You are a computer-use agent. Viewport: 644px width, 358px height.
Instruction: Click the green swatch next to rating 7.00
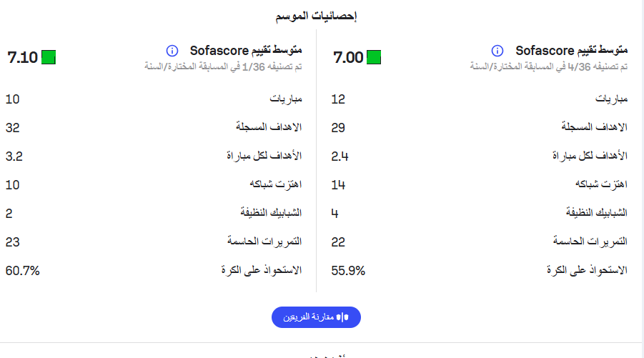374,57
